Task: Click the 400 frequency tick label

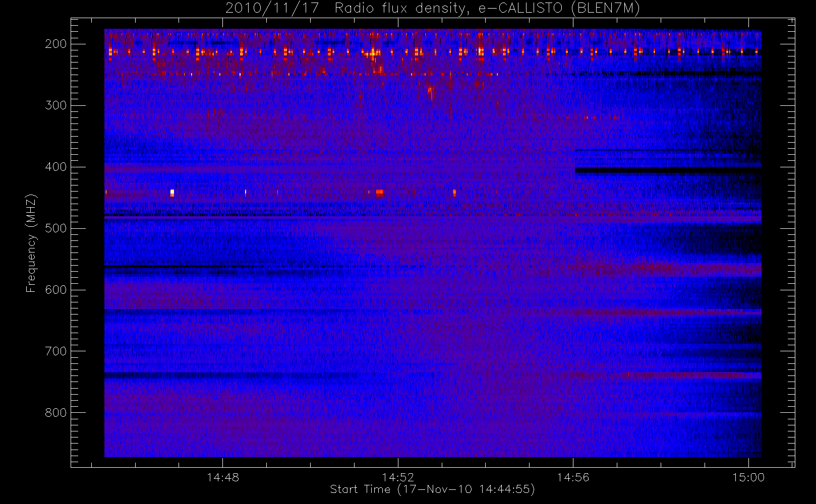Action: click(55, 167)
